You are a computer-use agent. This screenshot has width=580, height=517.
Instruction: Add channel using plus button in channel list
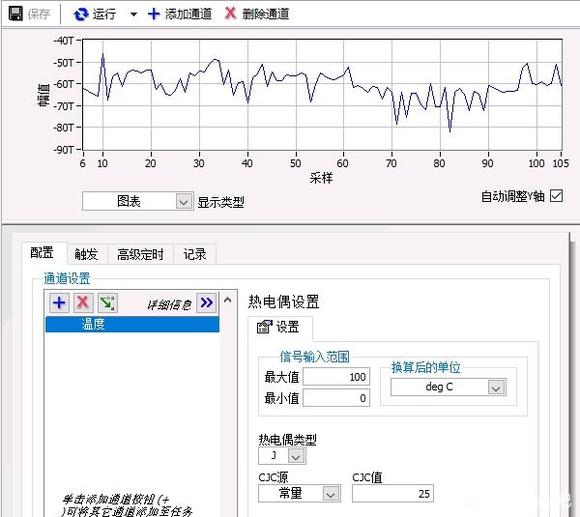click(x=59, y=303)
